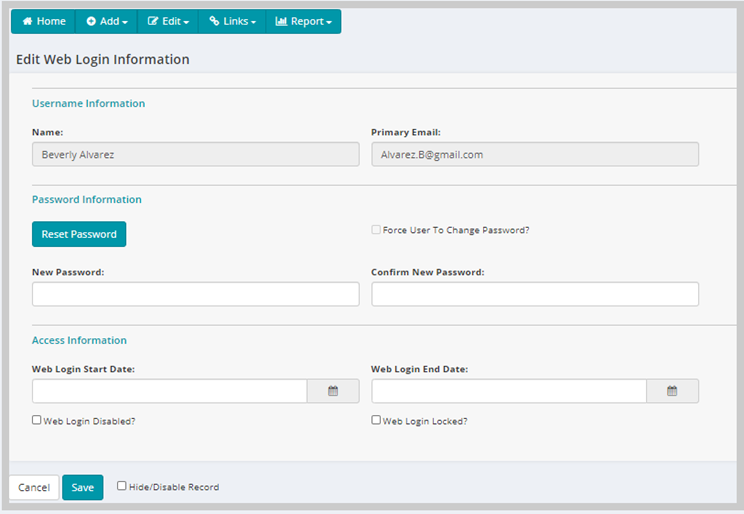744x514 pixels.
Task: Go to the Home menu item
Action: pos(44,21)
